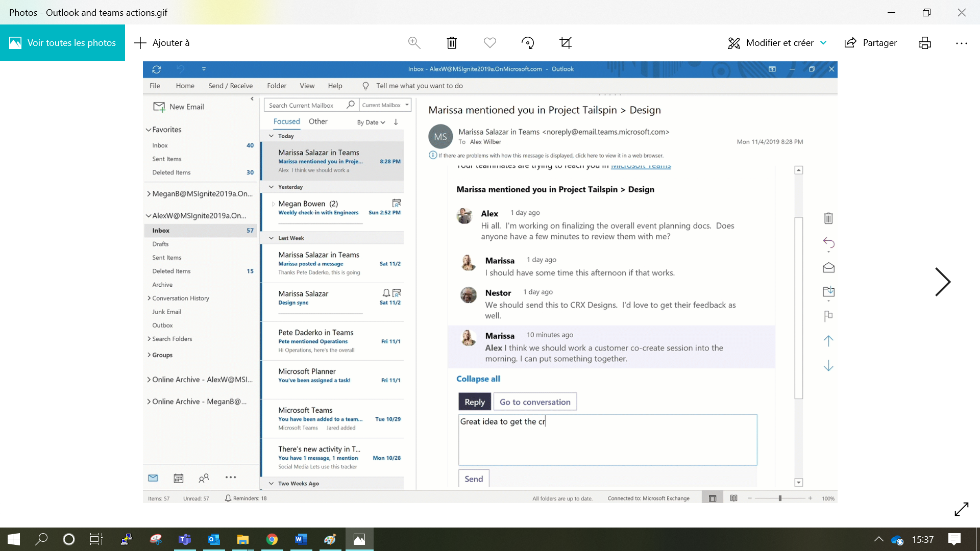The height and width of the screenshot is (551, 980).
Task: Collapse the AlexW@MSIgnite2019a account tree
Action: pos(149,216)
